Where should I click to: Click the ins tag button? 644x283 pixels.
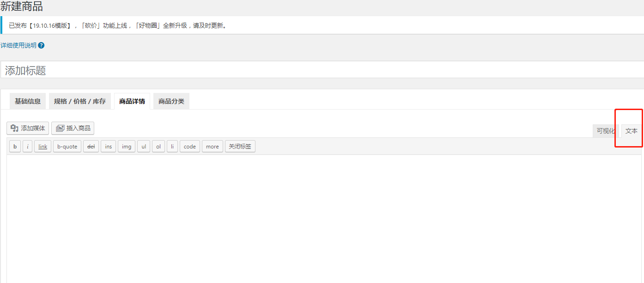coord(108,147)
